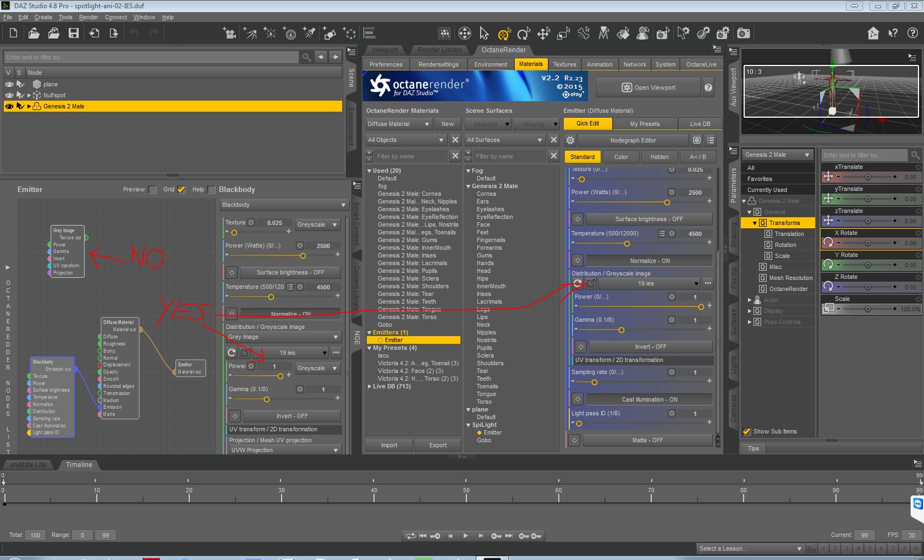The width and height of the screenshot is (924, 560).
Task: Click the help question icon next to Open Viewport
Action: pyautogui.click(x=708, y=87)
